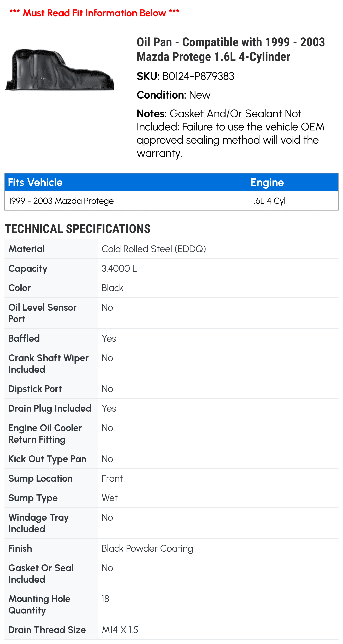The width and height of the screenshot is (343, 644).
Task: Click the Condition: New label
Action: pos(174,95)
